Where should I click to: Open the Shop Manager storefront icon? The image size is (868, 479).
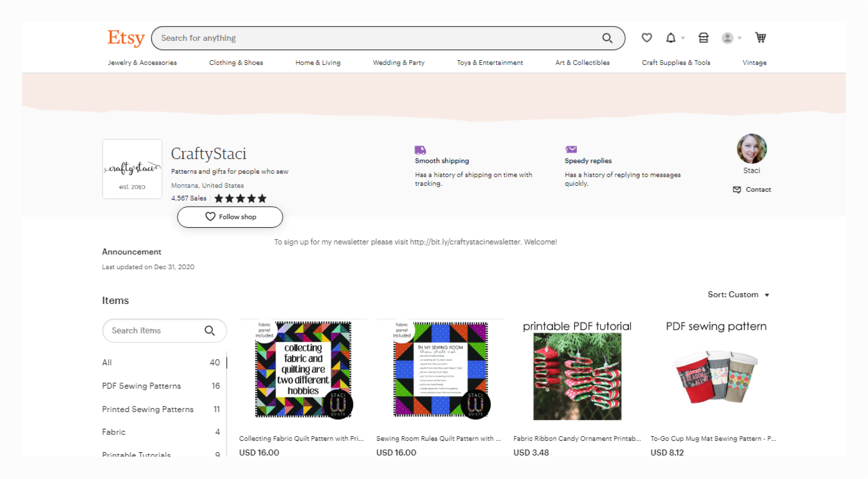pos(704,38)
